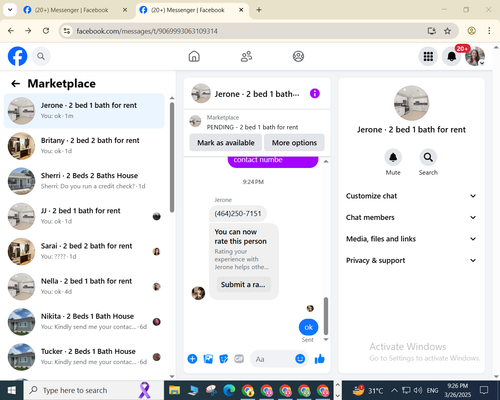
Task: Install app icon in address bar
Action: 432,31
